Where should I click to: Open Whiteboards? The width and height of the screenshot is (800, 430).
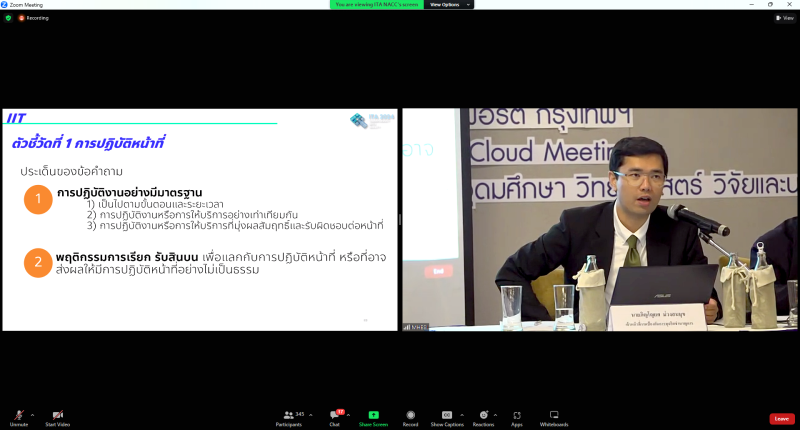554,418
